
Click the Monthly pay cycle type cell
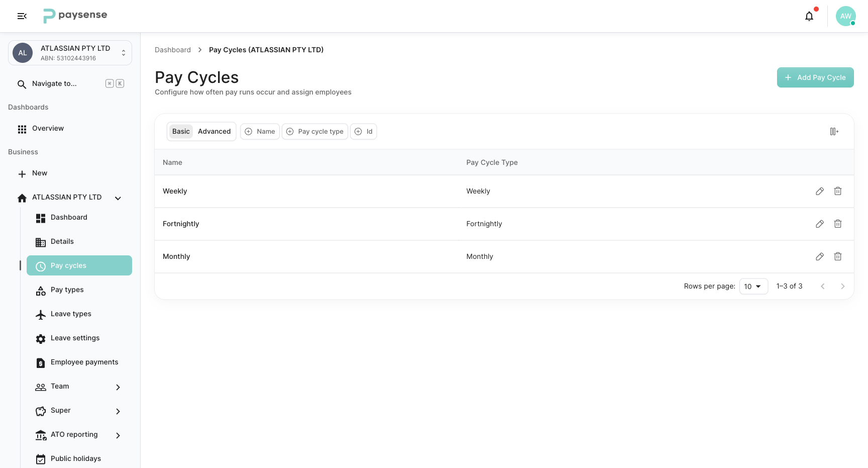pyautogui.click(x=480, y=256)
